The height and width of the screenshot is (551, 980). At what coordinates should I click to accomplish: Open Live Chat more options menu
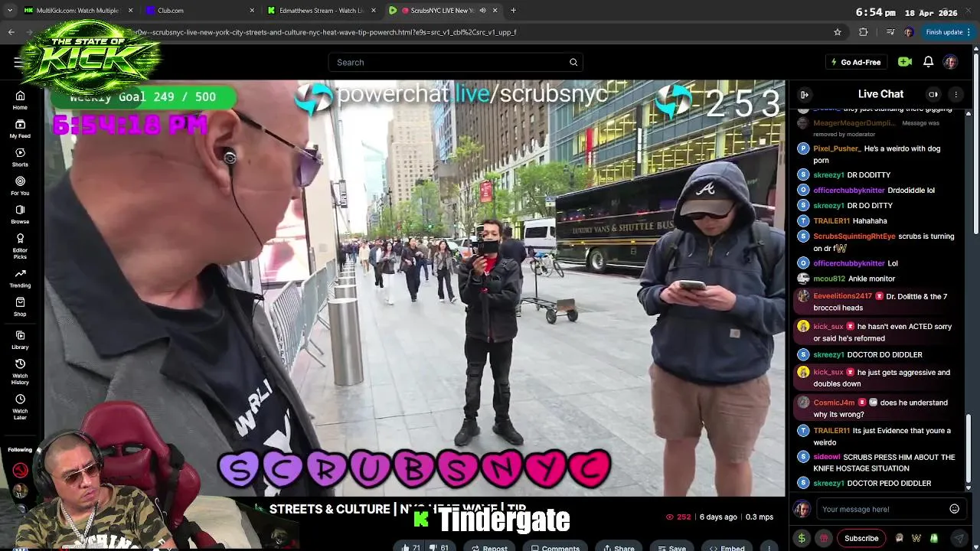[955, 94]
